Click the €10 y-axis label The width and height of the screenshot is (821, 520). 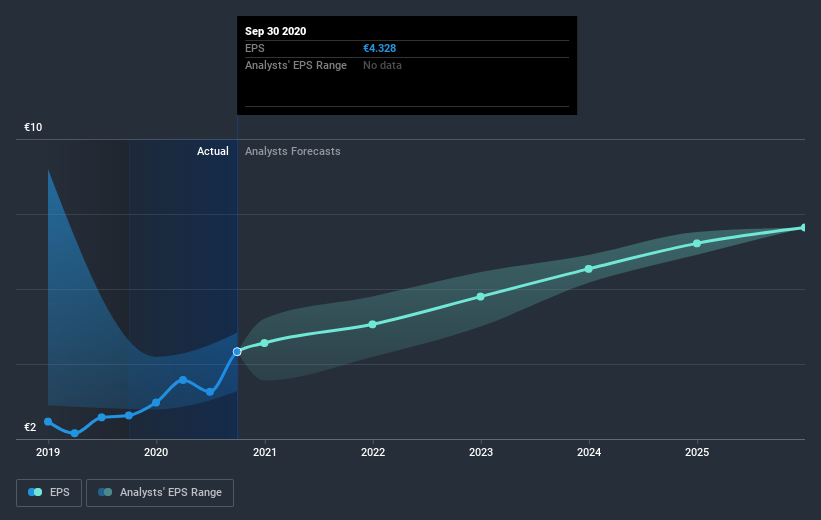coord(33,127)
